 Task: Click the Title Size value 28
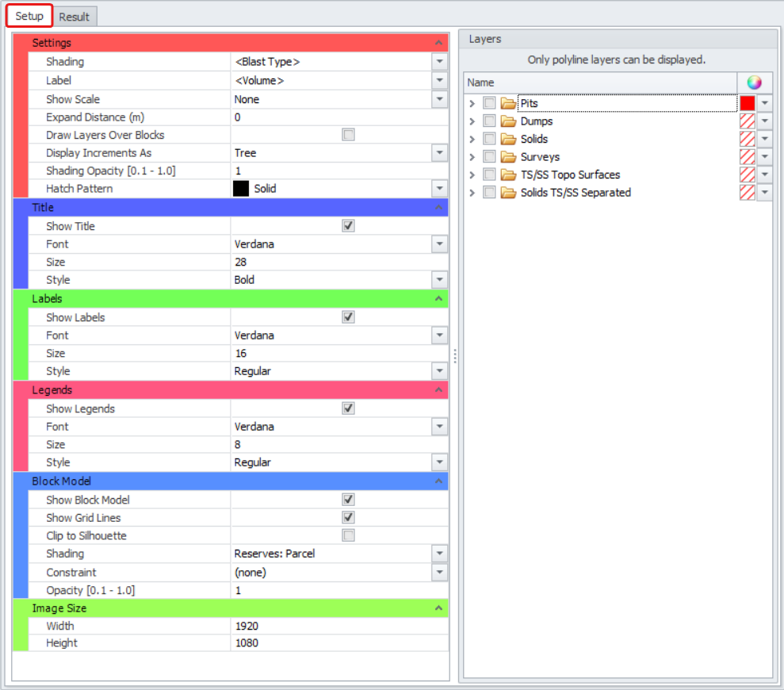click(240, 263)
